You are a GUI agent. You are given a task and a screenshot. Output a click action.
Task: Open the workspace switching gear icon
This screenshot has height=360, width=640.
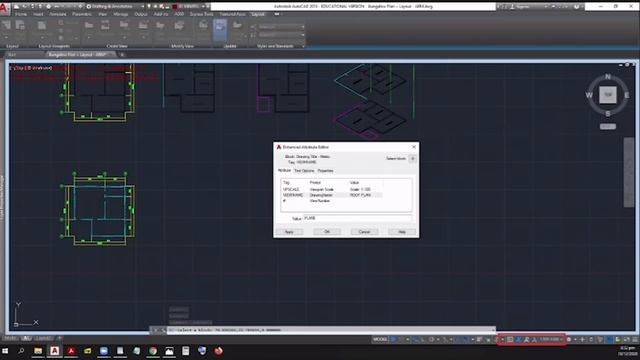tap(569, 340)
